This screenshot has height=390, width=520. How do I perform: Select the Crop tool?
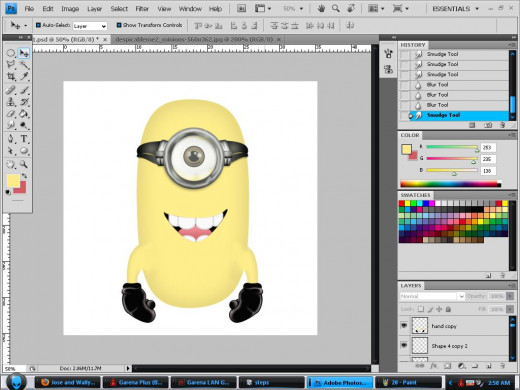click(11, 76)
